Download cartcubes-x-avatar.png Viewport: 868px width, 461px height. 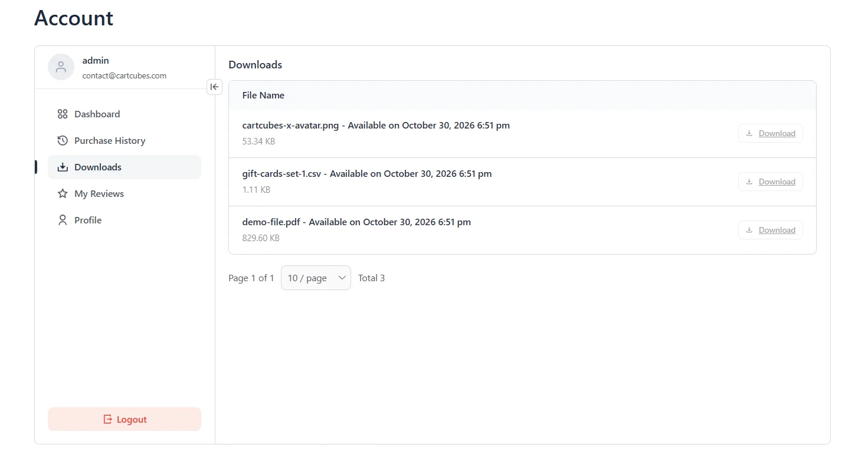point(770,133)
